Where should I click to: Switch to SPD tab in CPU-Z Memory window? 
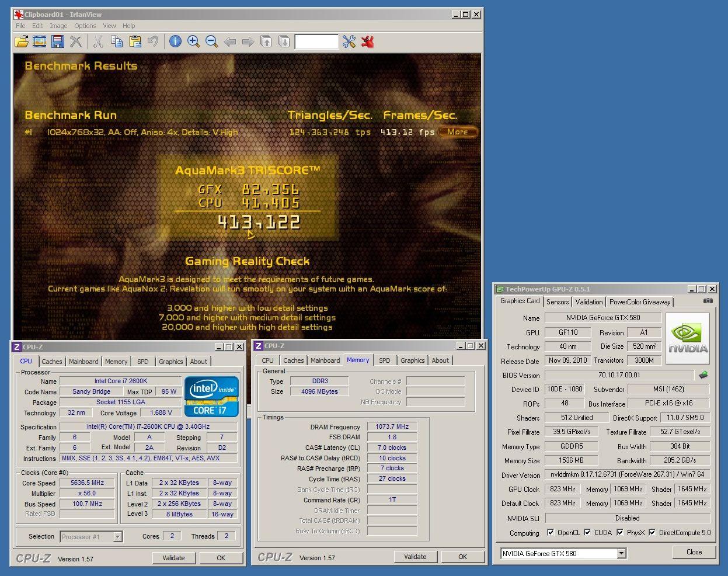click(x=384, y=360)
